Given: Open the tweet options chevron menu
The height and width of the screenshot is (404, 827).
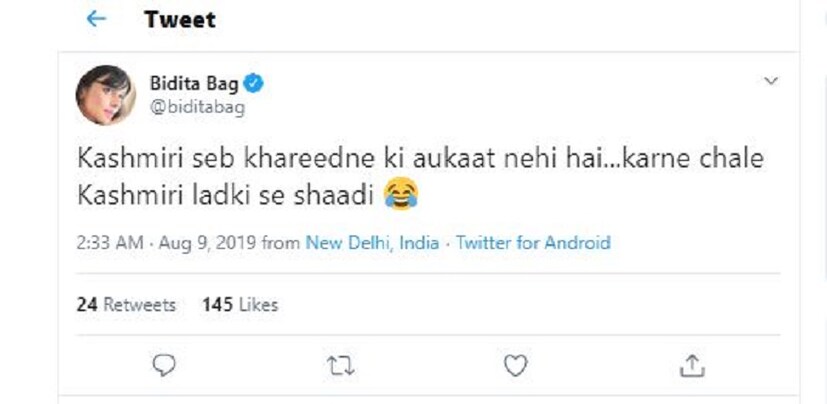Looking at the screenshot, I should click(x=770, y=80).
